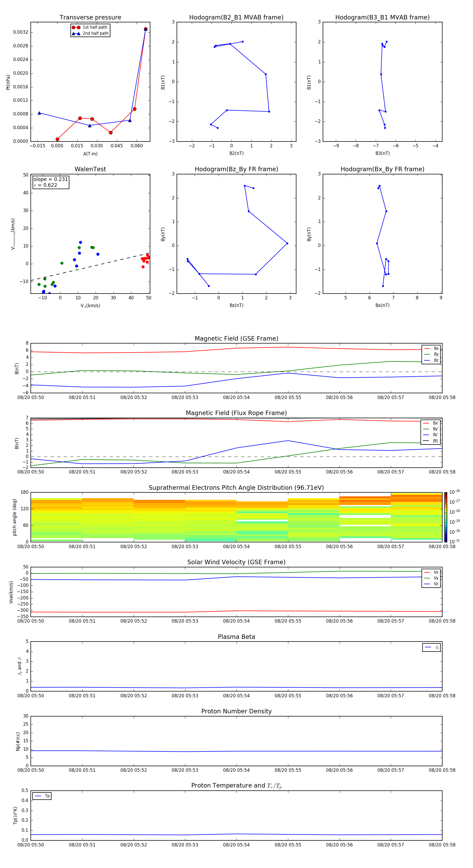Click the 'B2(nT)' x-axis label
This screenshot has width=473, height=868.
click(236, 153)
